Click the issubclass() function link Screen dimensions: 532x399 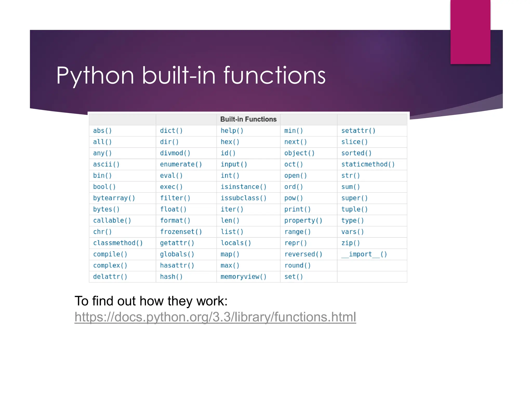pos(243,198)
